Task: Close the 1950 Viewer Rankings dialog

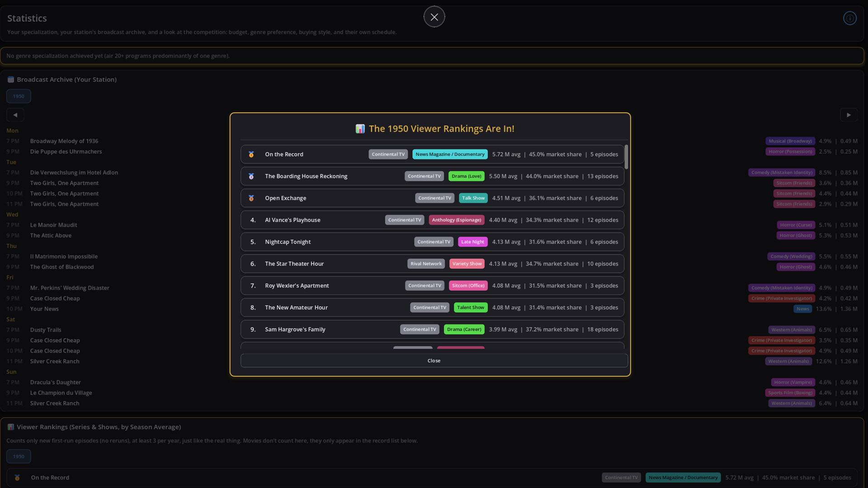Action: [434, 361]
